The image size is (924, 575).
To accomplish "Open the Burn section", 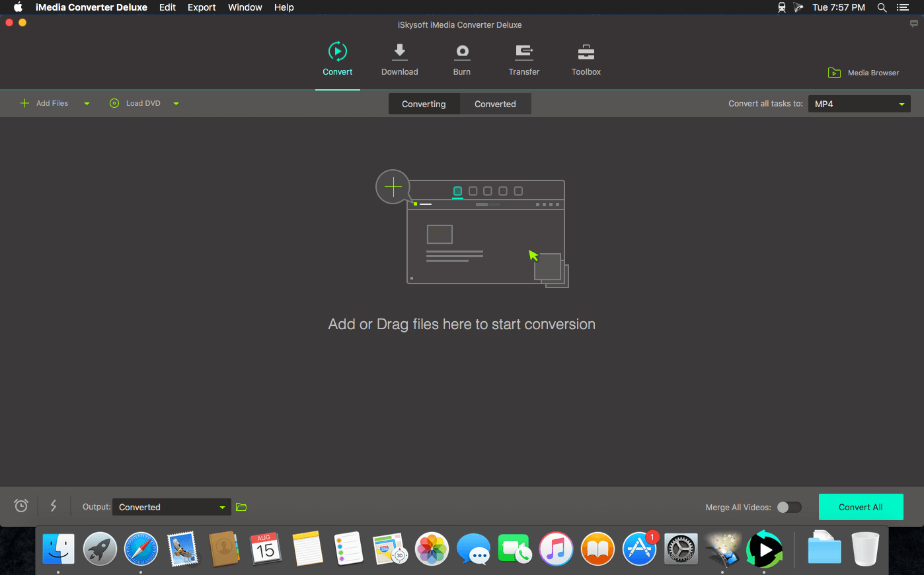I will tap(462, 59).
